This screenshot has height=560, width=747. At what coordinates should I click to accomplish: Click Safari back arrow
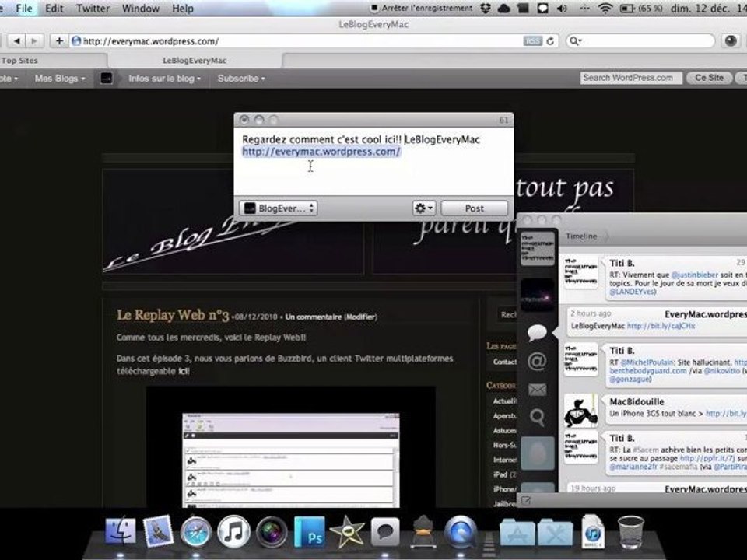click(x=16, y=41)
